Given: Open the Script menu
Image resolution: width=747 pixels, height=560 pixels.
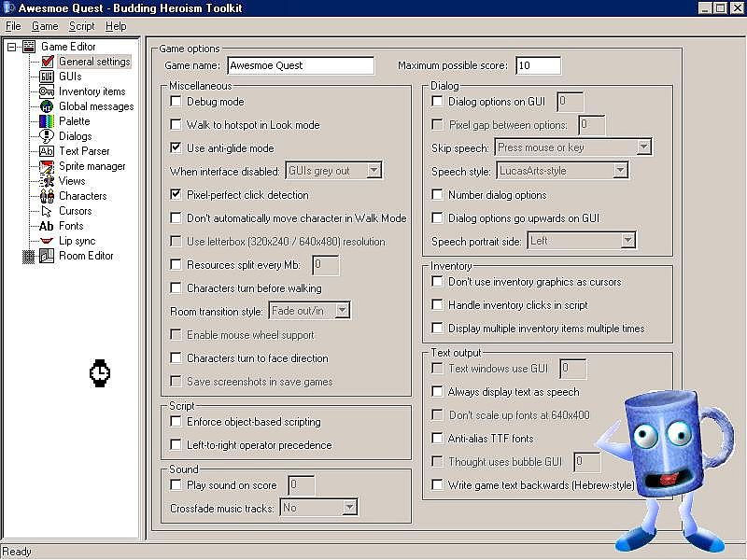Looking at the screenshot, I should [x=81, y=26].
